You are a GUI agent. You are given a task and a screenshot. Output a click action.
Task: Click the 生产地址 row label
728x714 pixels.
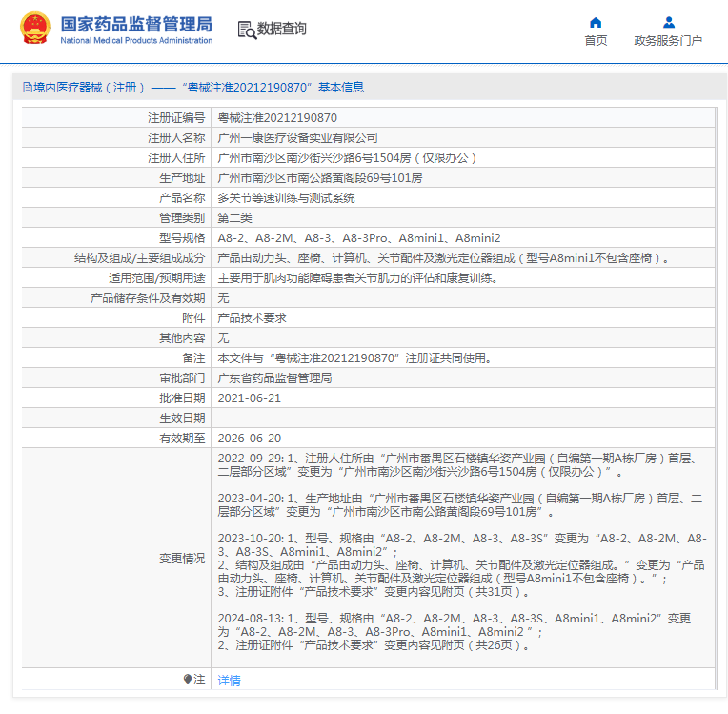click(182, 178)
